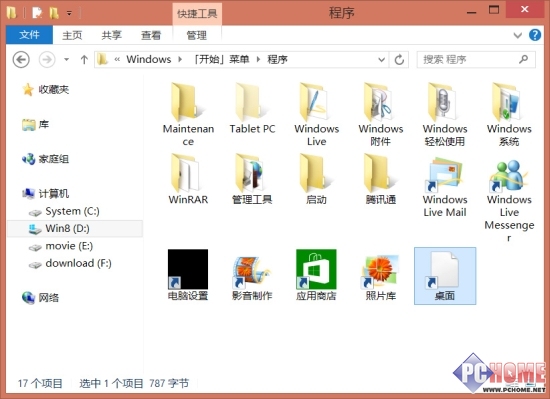Switch to the 查看 ribbon tab
The width and height of the screenshot is (550, 399).
151,35
